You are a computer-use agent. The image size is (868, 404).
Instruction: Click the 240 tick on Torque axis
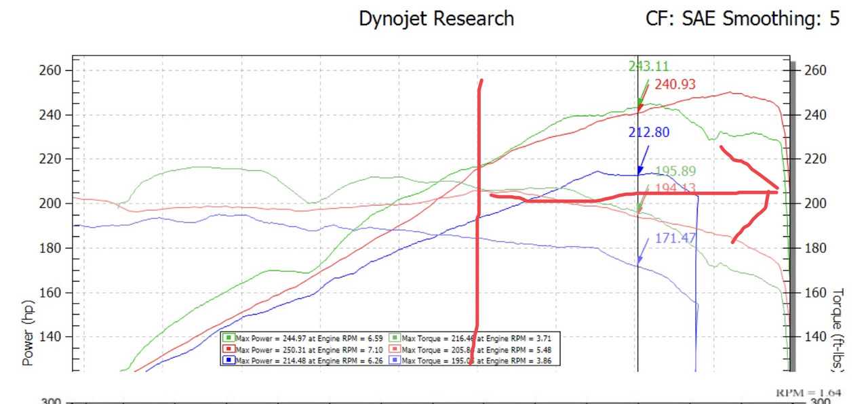coord(814,115)
